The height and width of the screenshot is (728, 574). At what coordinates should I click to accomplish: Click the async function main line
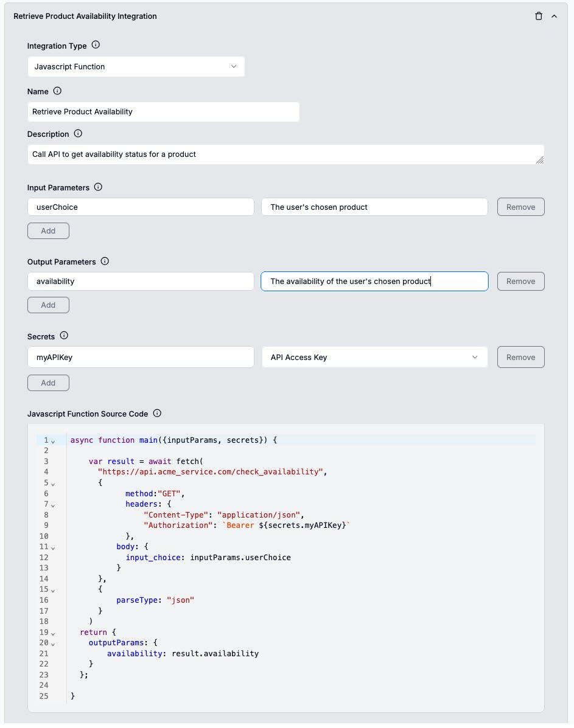point(173,440)
